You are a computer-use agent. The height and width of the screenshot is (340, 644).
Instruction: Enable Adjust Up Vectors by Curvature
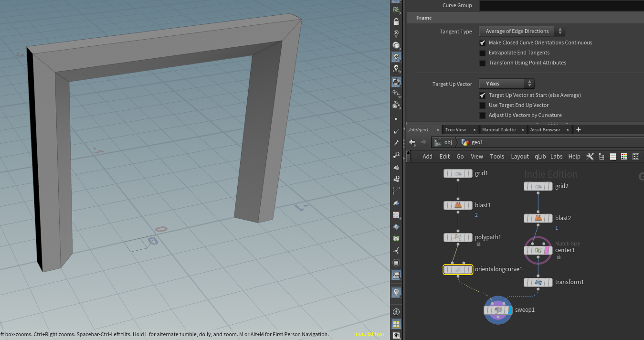click(483, 115)
